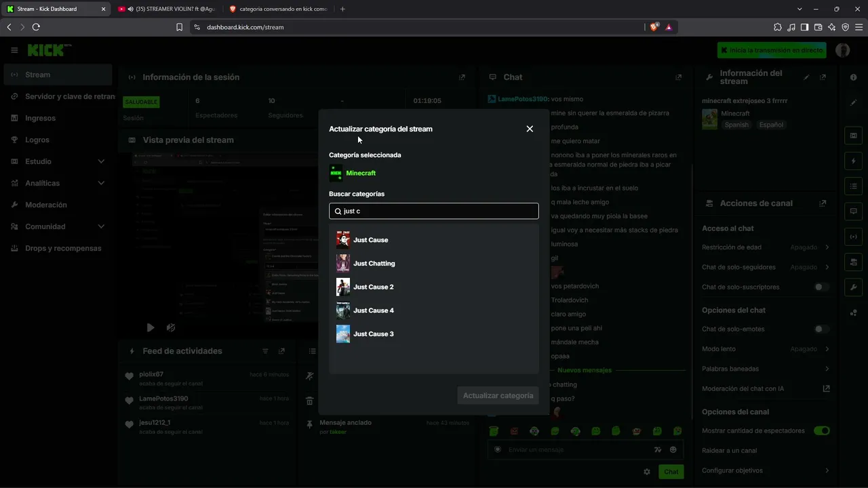Toggle the lightning-bolt activity feed rail icon
This screenshot has height=488, width=868.
coord(854,161)
